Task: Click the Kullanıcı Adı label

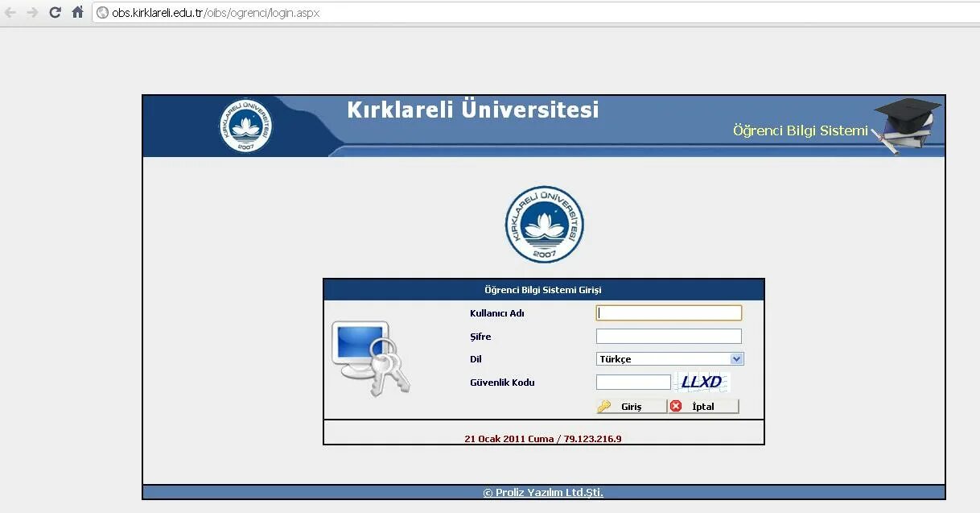Action: [497, 313]
